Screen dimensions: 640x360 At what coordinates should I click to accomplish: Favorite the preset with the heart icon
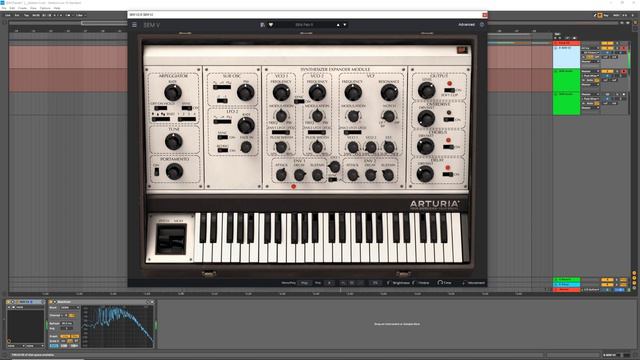click(271, 25)
